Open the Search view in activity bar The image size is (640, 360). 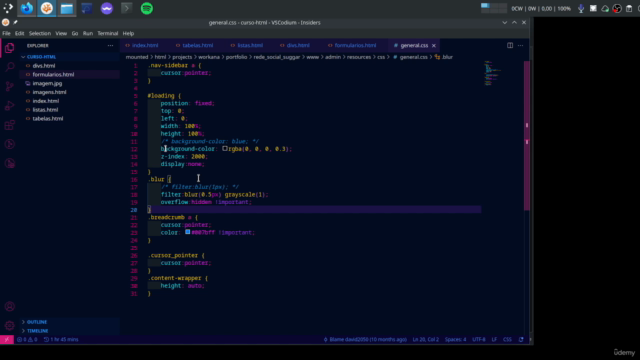tap(10, 67)
